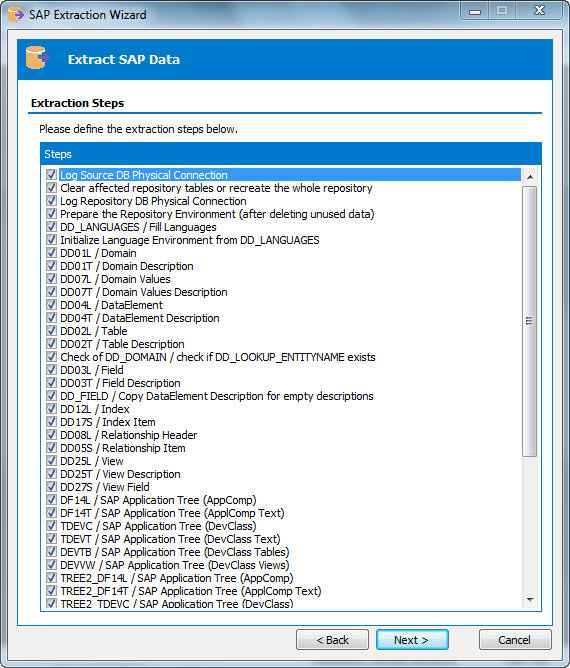The height and width of the screenshot is (668, 570).
Task: Uncheck the DD08L / Relationship Header checkbox
Action: click(52, 435)
